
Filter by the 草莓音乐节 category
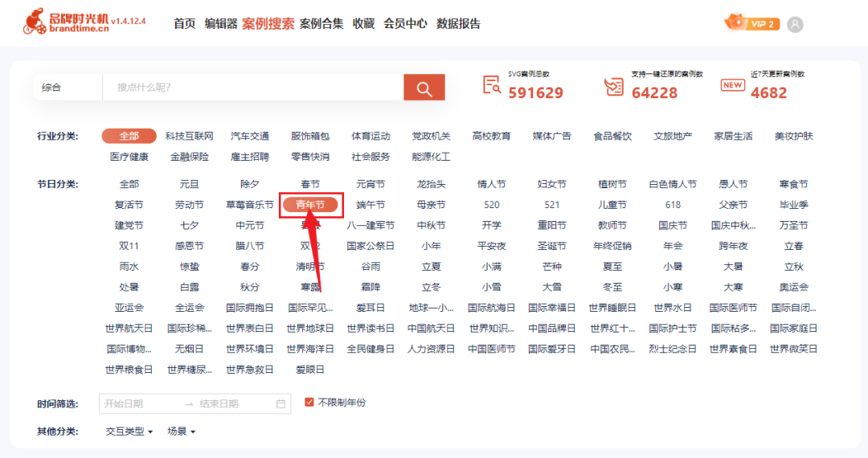(250, 205)
